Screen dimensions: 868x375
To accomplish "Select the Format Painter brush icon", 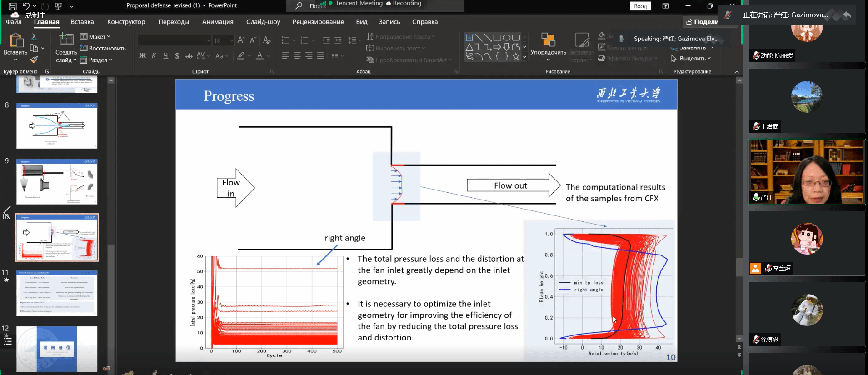I will 34,60.
